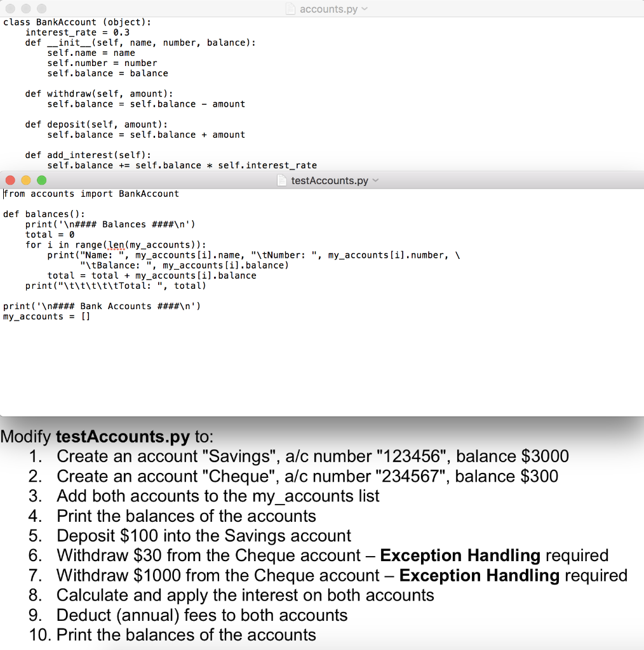
Task: Click the dimmed close button on accounts.py window
Action: click(10, 9)
